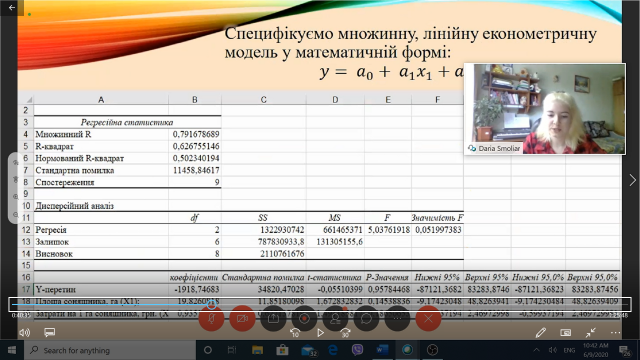The width and height of the screenshot is (640, 360).
Task: Show hidden system tray icons
Action: pos(537,350)
